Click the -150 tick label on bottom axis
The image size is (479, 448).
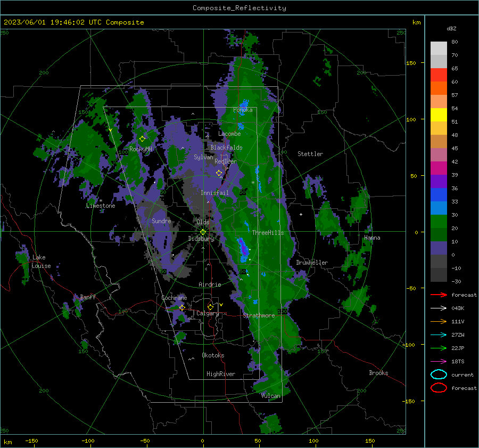31,441
